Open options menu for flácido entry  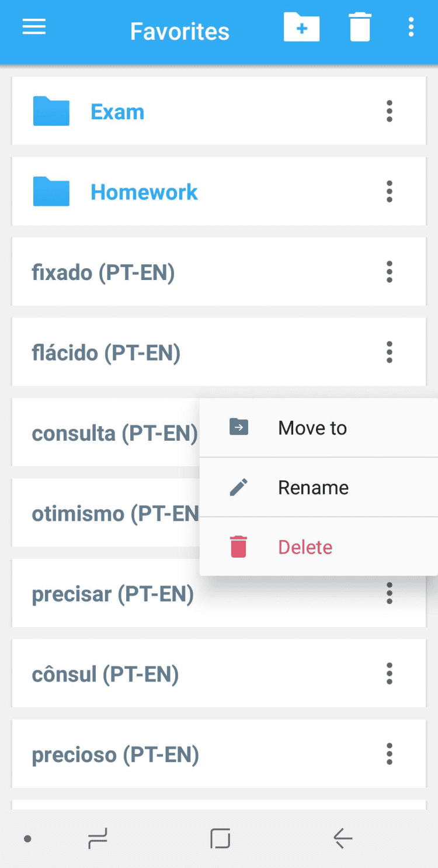point(389,352)
